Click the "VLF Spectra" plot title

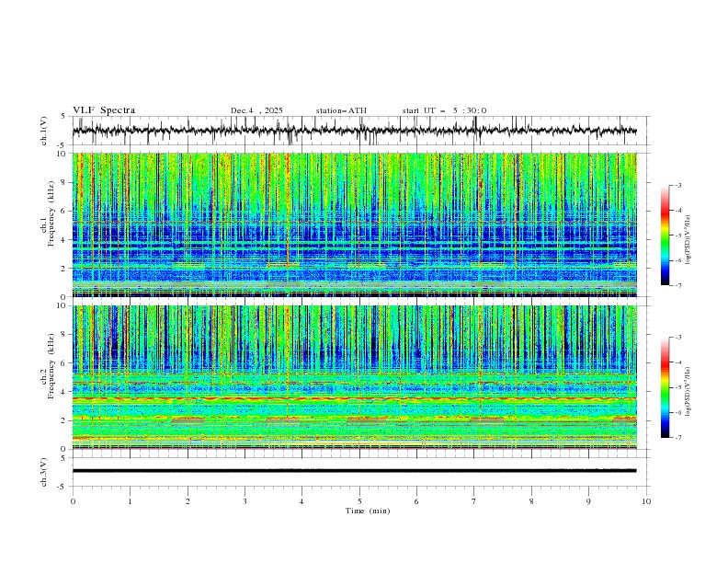point(104,110)
